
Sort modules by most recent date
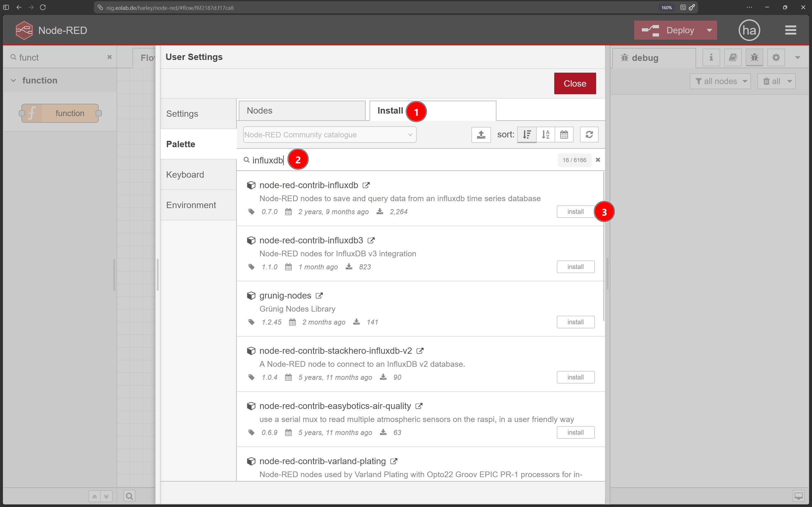point(564,135)
